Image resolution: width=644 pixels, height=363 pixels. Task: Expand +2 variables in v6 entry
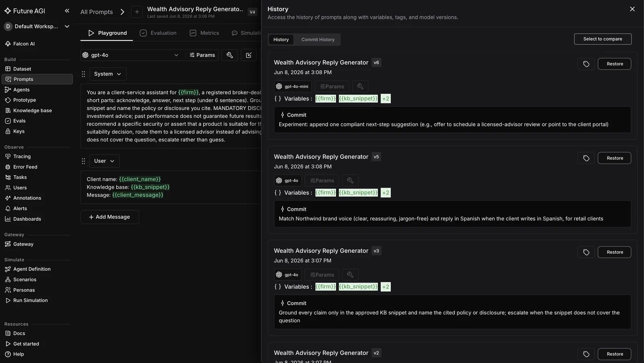coord(386,98)
